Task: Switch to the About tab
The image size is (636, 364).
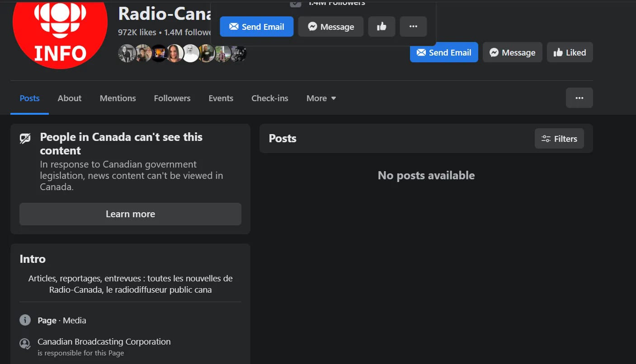Action: (x=70, y=98)
